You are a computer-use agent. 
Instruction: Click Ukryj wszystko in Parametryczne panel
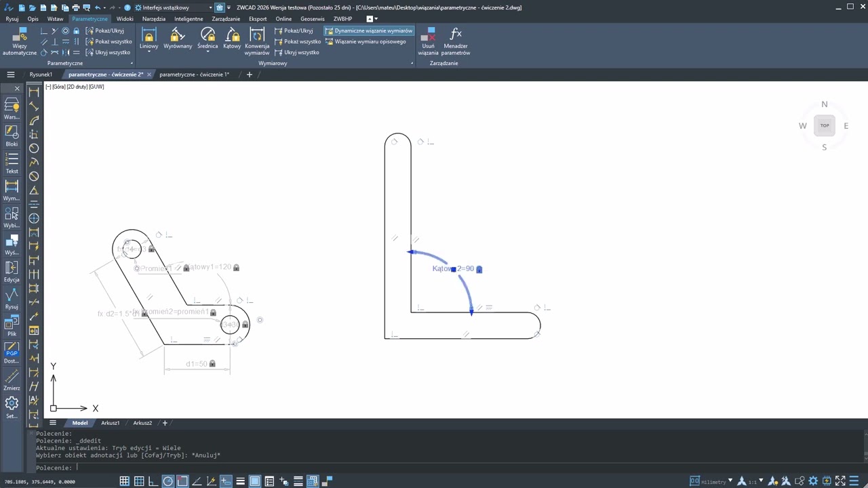107,52
